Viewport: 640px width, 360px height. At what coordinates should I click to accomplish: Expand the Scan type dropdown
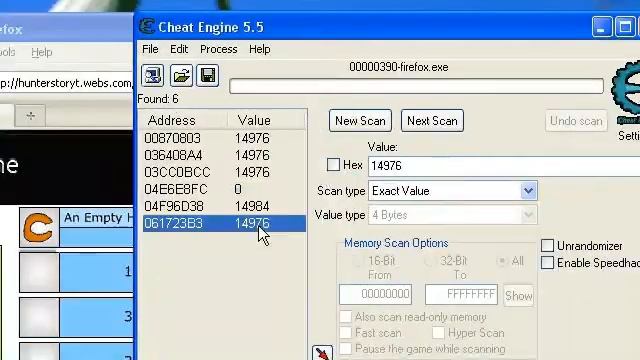(528, 191)
